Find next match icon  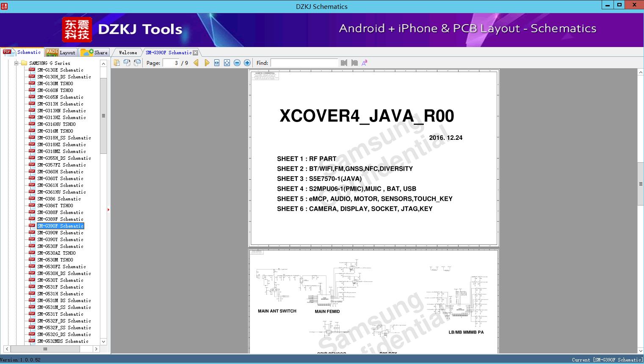pos(354,63)
